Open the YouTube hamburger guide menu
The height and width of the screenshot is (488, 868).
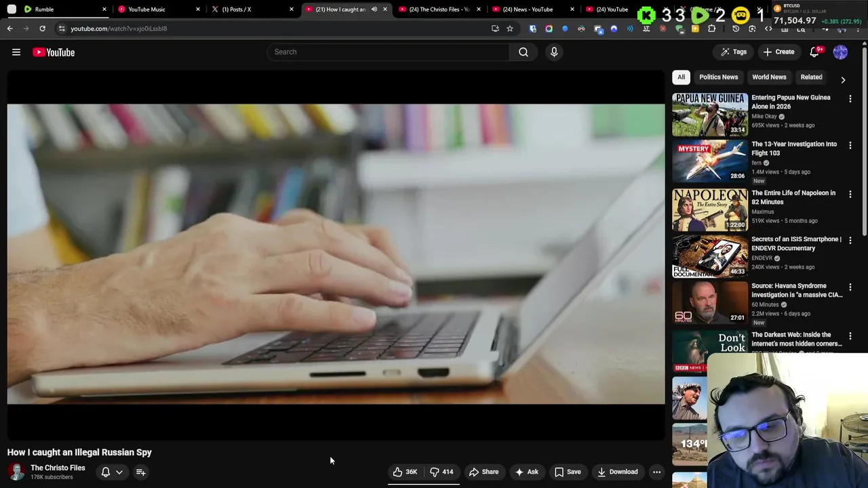(x=16, y=52)
